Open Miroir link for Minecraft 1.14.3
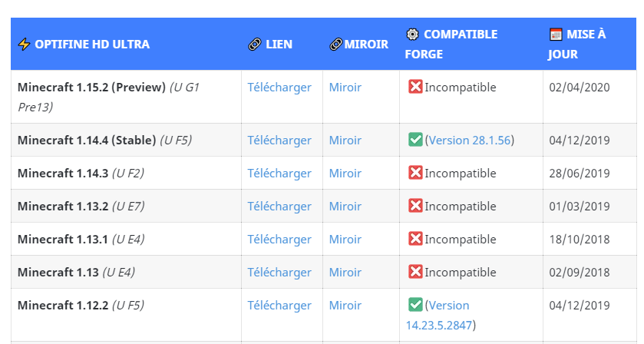 345,174
